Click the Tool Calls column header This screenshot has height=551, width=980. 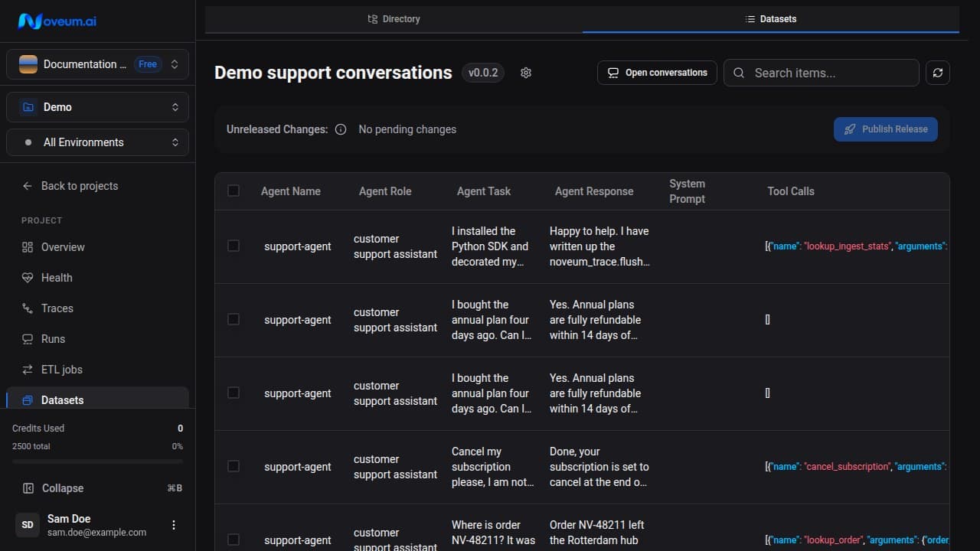pos(791,191)
